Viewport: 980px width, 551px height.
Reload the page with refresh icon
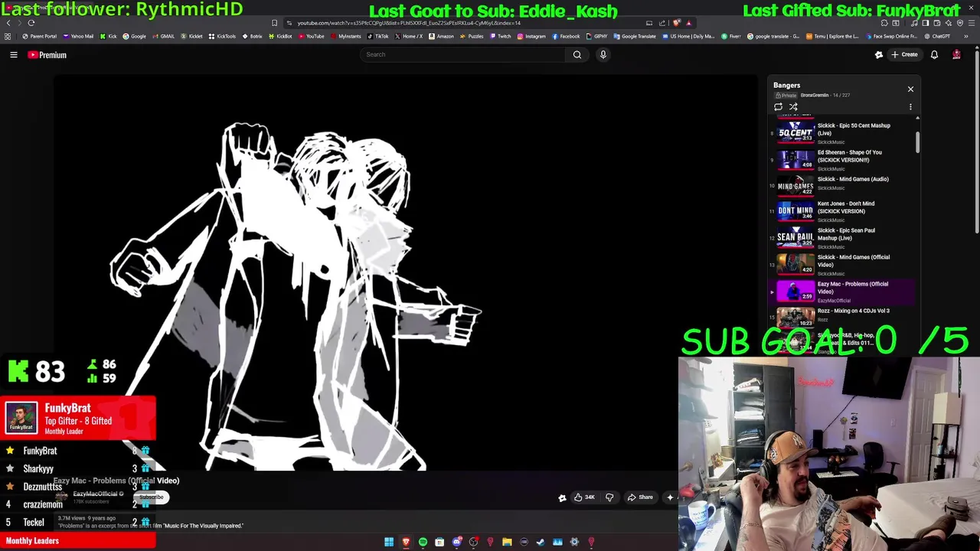[x=31, y=23]
